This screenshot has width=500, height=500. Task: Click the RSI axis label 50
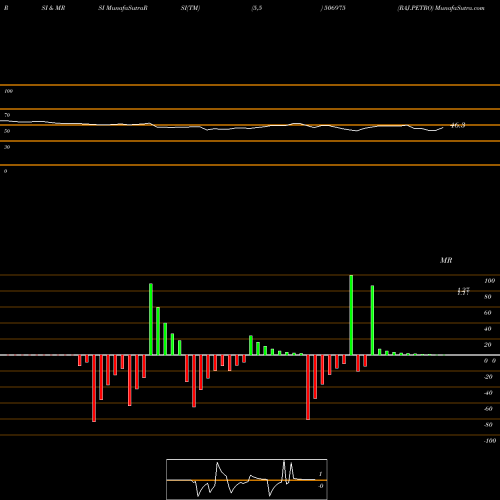[7, 131]
